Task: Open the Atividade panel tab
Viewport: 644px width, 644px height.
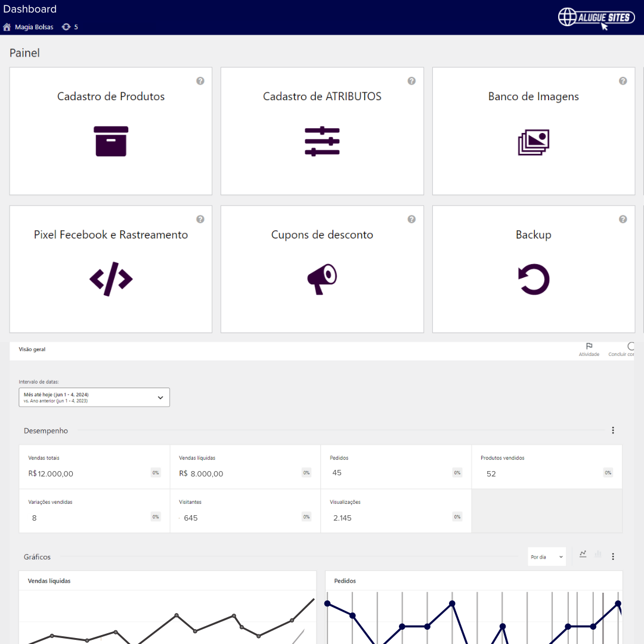Action: [x=589, y=349]
